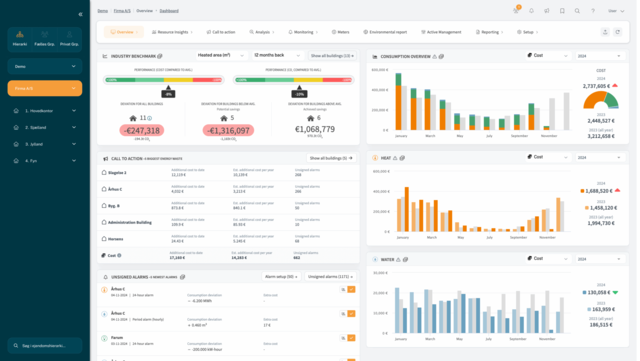Click the heat alarm icon for Århus C 24-hour alarm
This screenshot has height=361, width=640.
click(104, 290)
